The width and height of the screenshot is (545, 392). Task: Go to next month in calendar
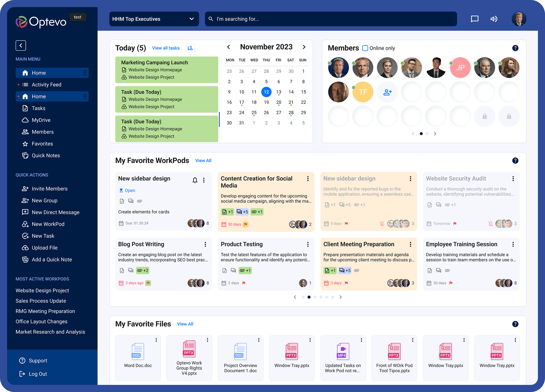pyautogui.click(x=304, y=47)
